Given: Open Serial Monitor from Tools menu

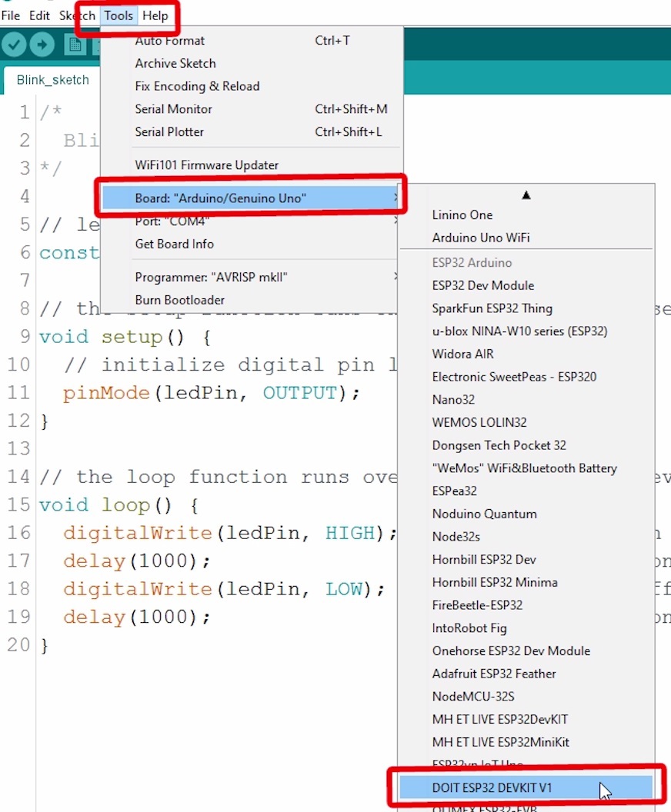Looking at the screenshot, I should 252,108.
